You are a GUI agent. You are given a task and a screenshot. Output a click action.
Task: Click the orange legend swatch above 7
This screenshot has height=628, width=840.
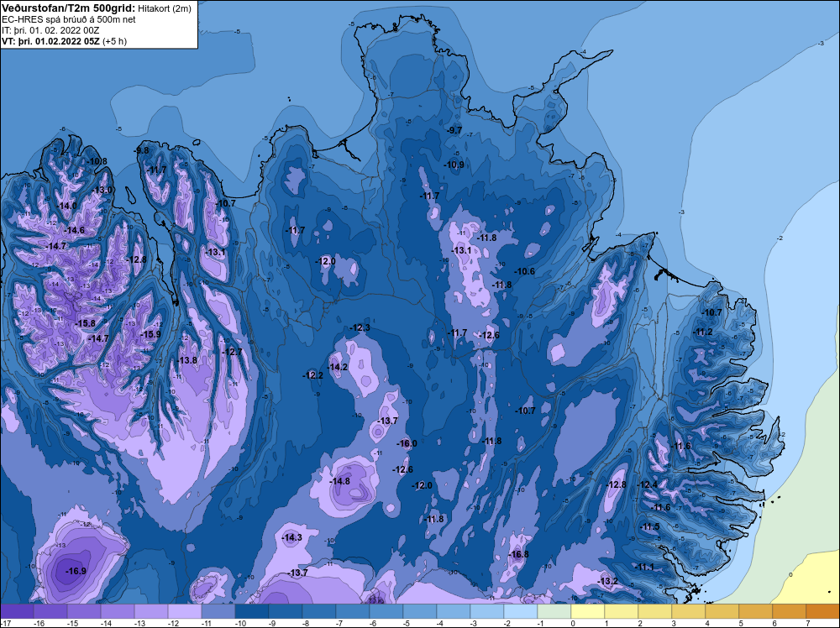(x=823, y=611)
